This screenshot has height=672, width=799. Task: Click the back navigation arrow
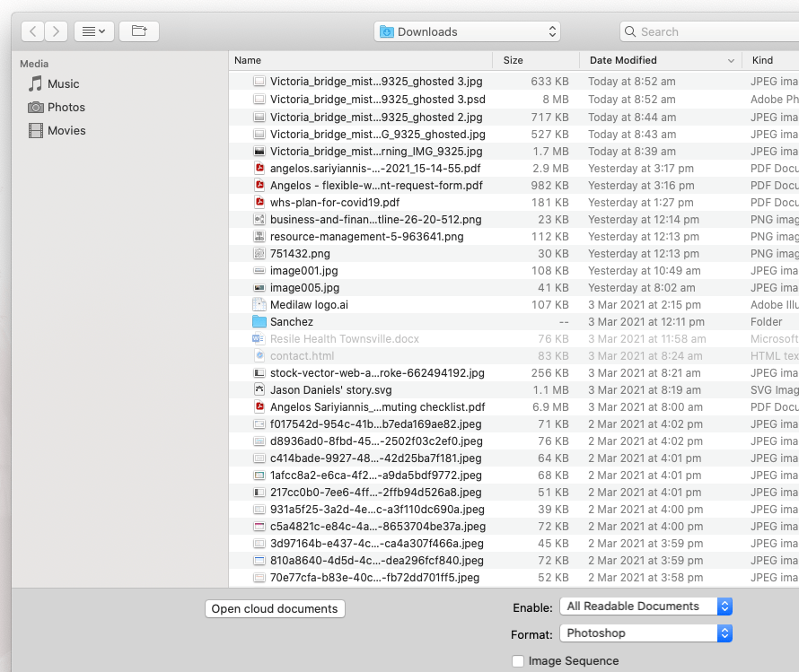(x=31, y=31)
